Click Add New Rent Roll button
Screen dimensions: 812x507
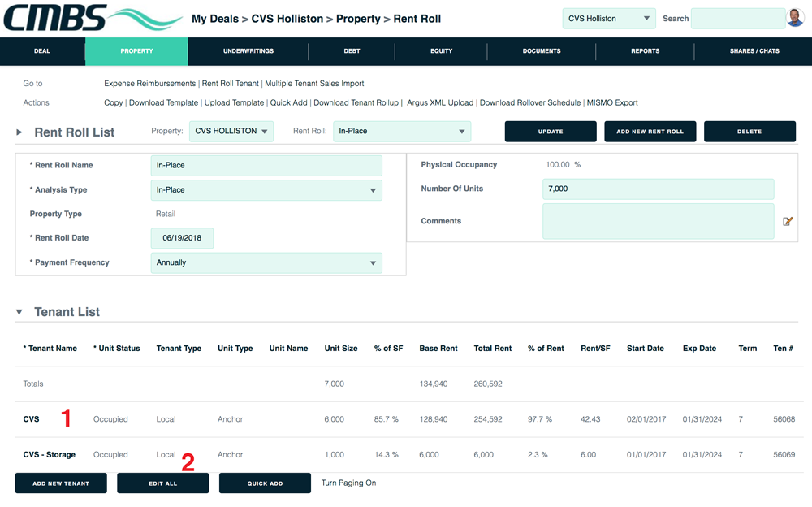[650, 132]
